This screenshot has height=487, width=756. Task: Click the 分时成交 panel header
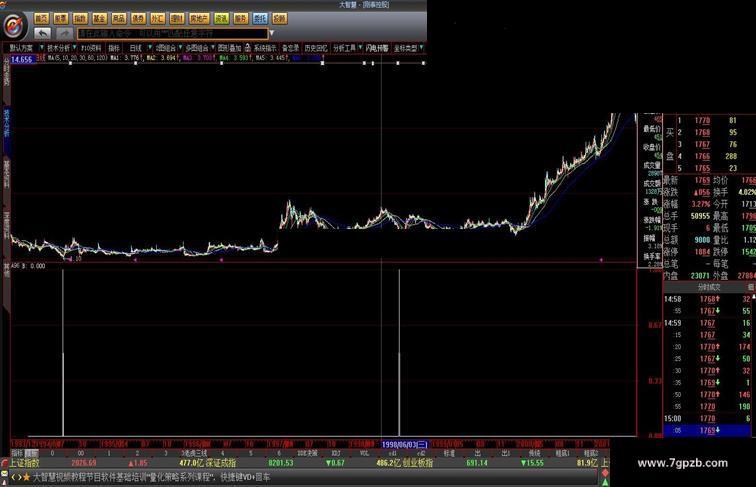[x=709, y=287]
